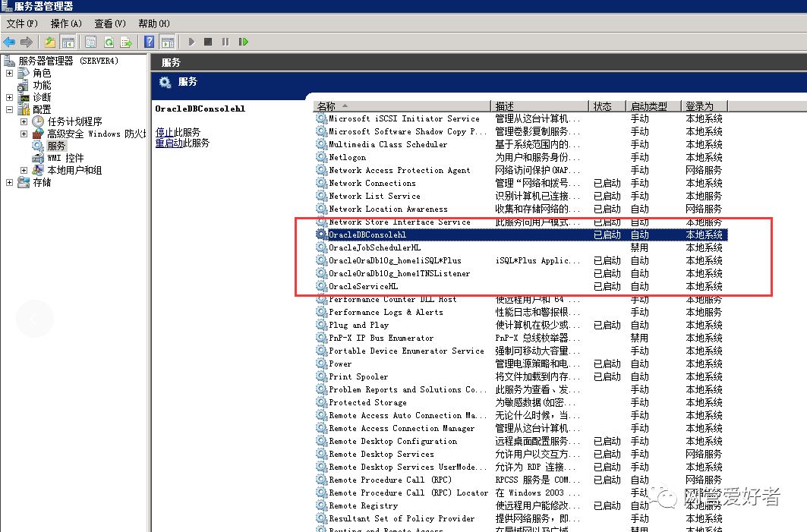Select the OracleJobSchedulerHL service
807x532 pixels.
coord(375,247)
